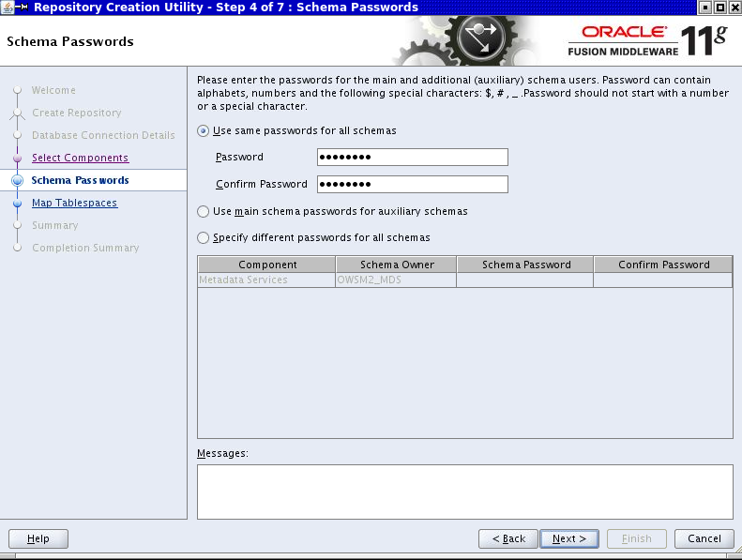Click the Help button

pyautogui.click(x=38, y=538)
